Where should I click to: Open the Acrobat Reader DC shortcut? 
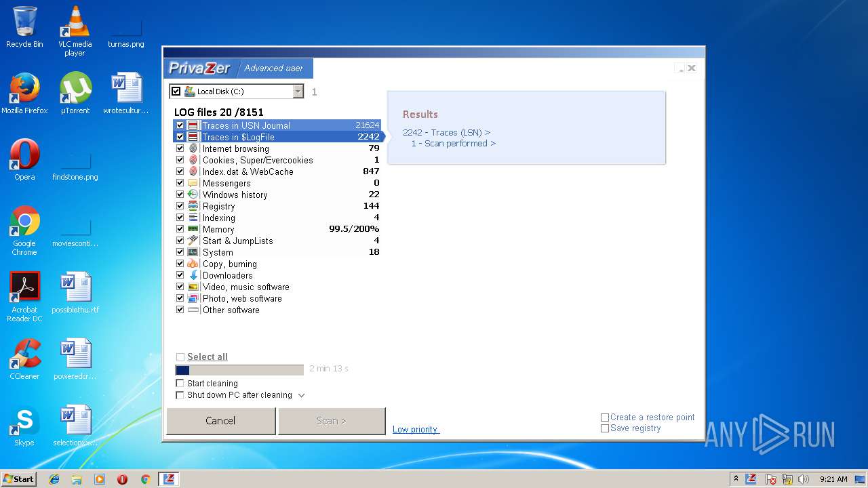coord(24,298)
